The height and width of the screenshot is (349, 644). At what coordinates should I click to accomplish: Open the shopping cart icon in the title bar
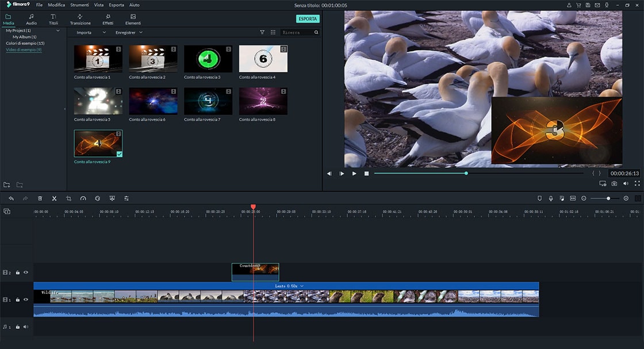click(578, 5)
